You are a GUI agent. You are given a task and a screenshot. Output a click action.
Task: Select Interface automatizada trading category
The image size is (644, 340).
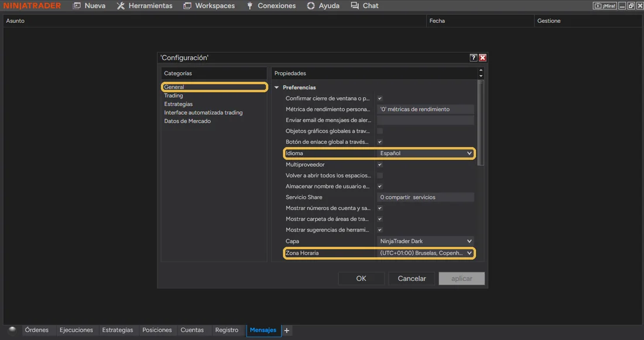(x=203, y=112)
